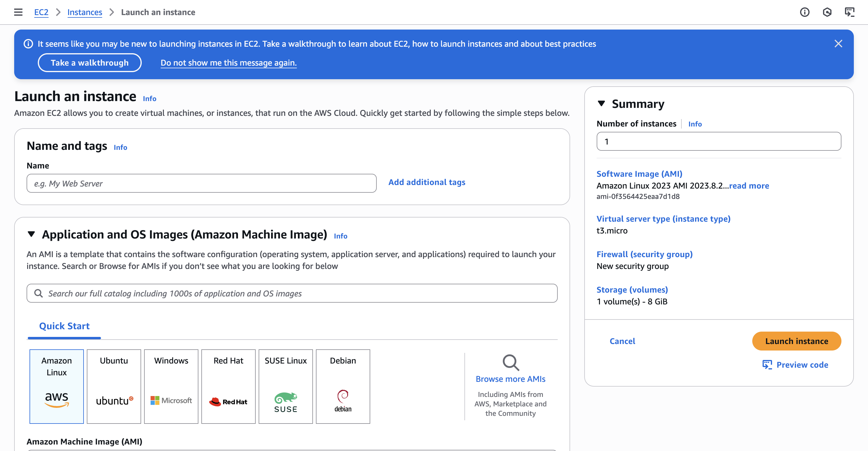The image size is (868, 451).
Task: Select the Ubuntu AMI tile
Action: point(114,386)
